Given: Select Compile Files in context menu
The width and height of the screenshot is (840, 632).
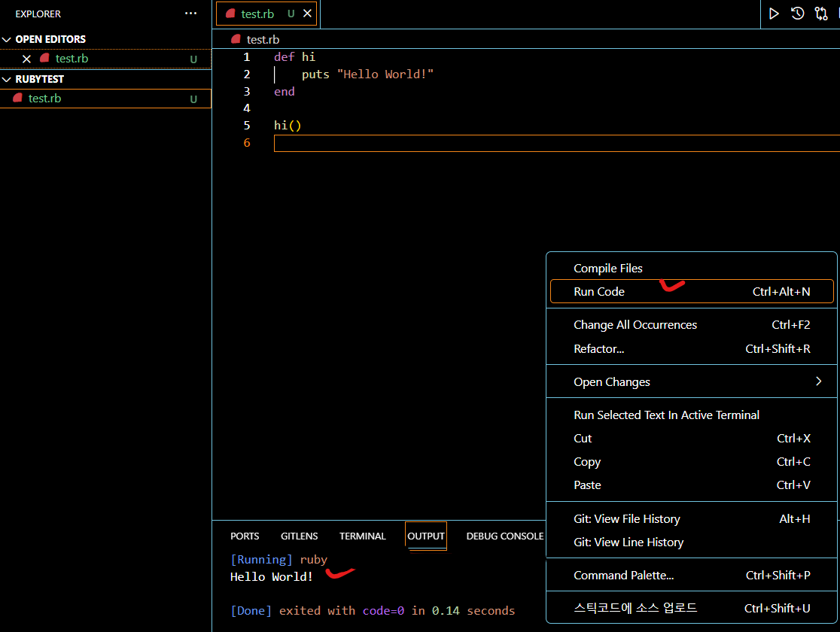Looking at the screenshot, I should coord(691,269).
